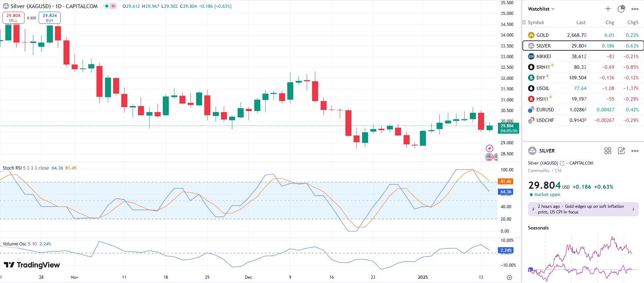
Task: Click the four-square grid icon beside SILVER
Action: coord(608,151)
